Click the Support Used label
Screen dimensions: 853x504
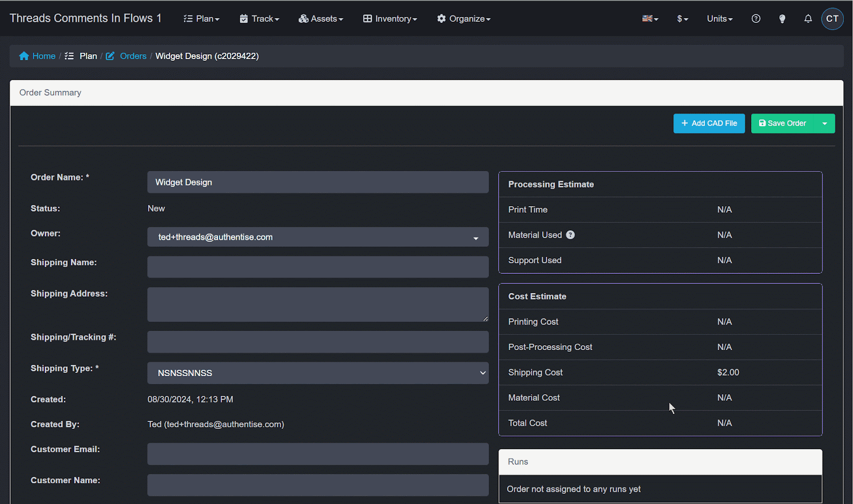(535, 260)
